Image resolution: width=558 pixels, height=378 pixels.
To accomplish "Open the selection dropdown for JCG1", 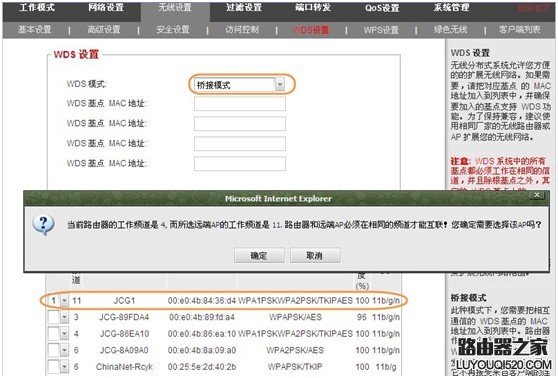I will (64, 301).
